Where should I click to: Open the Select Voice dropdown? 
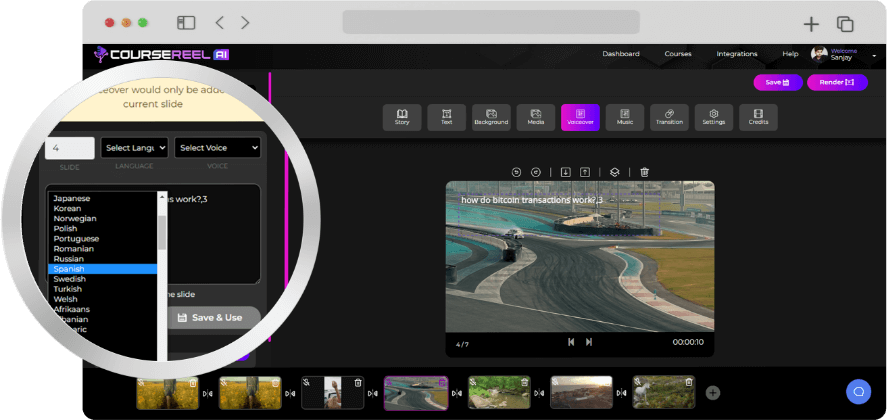pyautogui.click(x=217, y=148)
